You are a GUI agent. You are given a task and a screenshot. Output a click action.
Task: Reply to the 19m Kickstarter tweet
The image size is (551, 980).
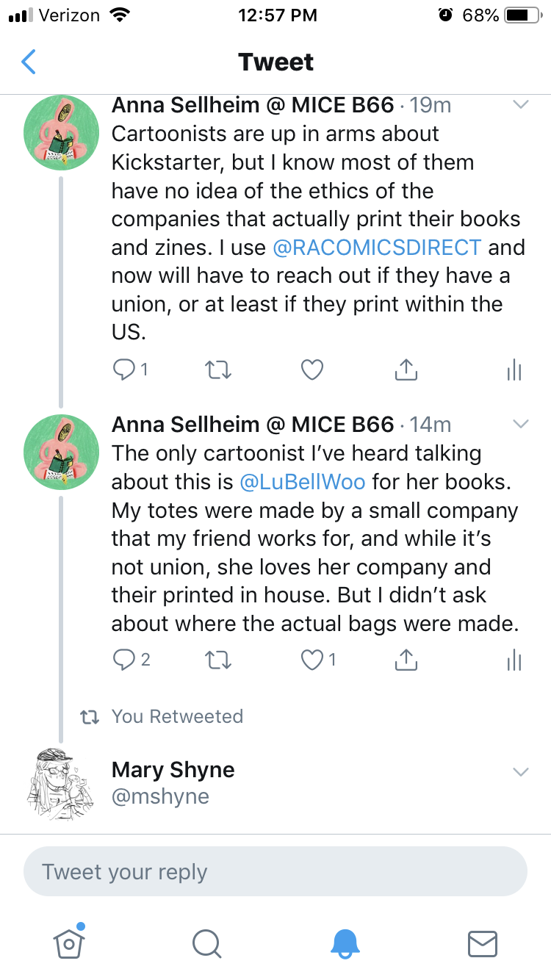tap(123, 370)
